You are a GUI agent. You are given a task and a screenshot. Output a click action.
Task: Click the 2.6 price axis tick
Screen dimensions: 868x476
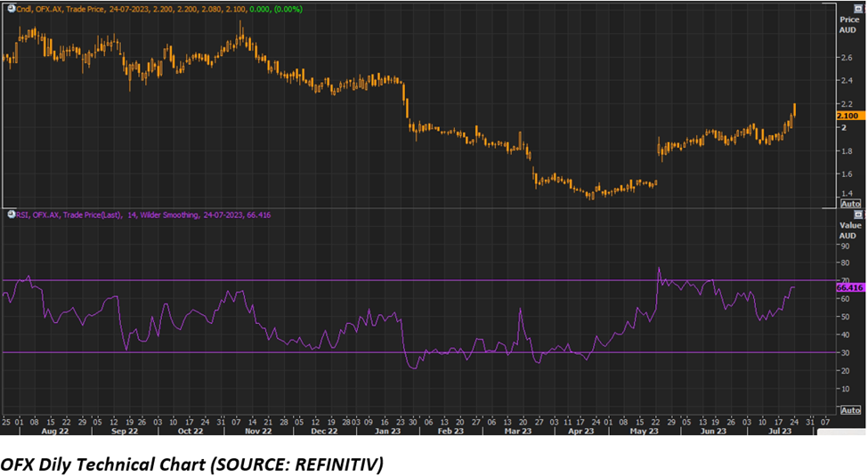(x=846, y=57)
